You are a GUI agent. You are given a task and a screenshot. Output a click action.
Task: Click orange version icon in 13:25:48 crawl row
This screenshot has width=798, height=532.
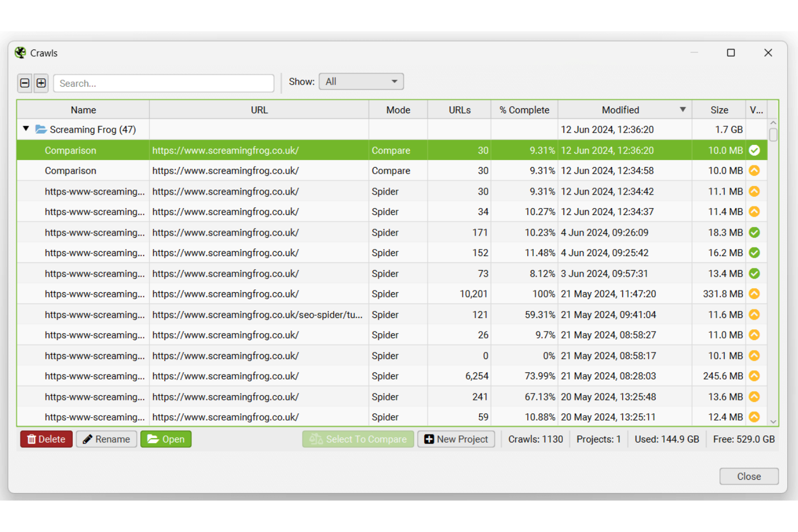pyautogui.click(x=754, y=397)
